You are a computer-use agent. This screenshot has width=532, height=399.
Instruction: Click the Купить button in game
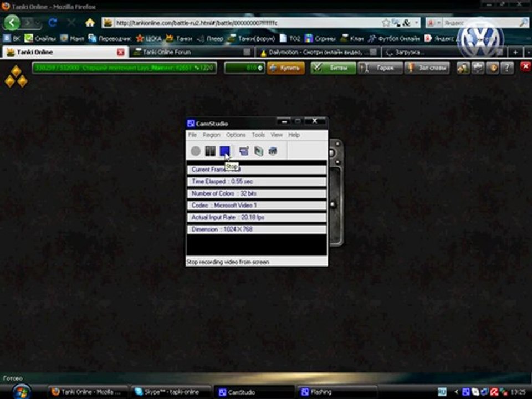pos(286,68)
